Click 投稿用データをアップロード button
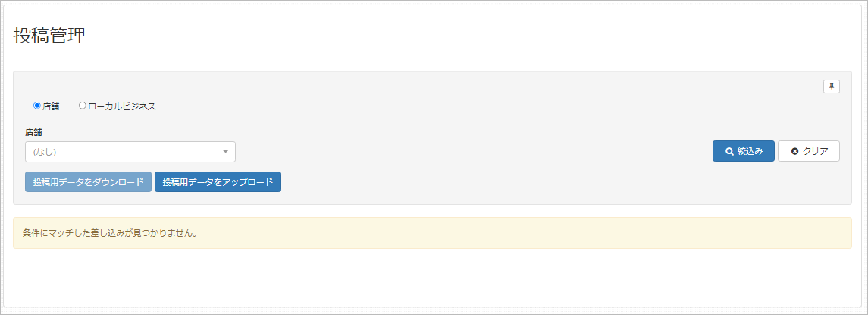Screen dimensions: 868x315 [x=218, y=182]
